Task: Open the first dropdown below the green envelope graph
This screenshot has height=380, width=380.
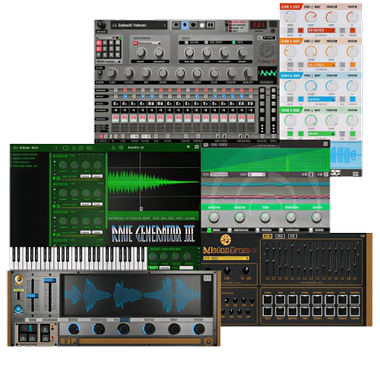Action: [219, 174]
